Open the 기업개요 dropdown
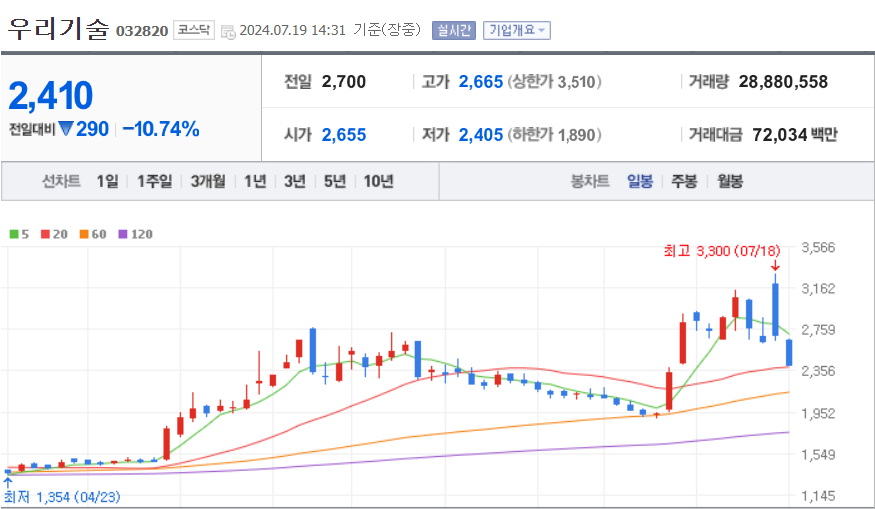Screen dimensions: 875x509 [517, 30]
